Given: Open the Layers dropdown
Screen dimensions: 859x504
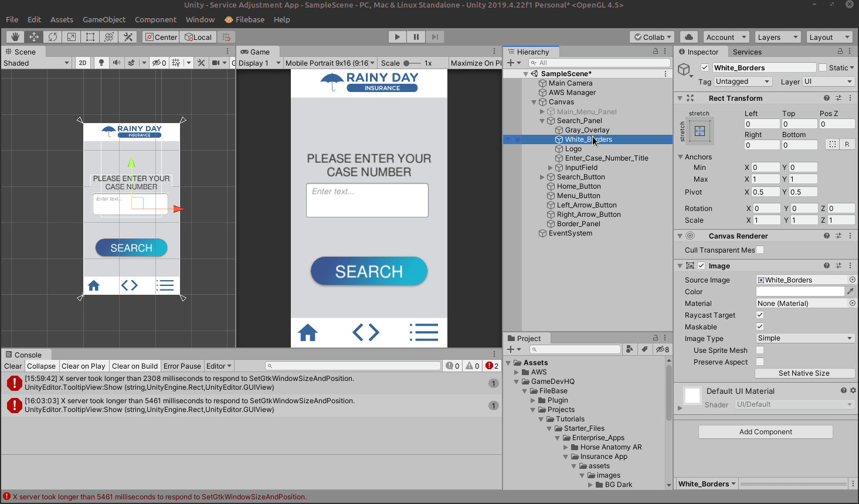Looking at the screenshot, I should pos(777,37).
